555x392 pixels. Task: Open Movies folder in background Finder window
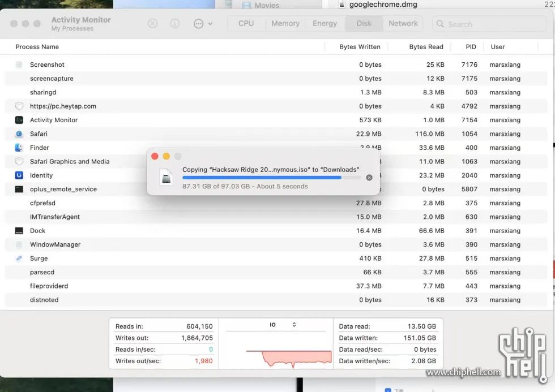pyautogui.click(x=267, y=5)
